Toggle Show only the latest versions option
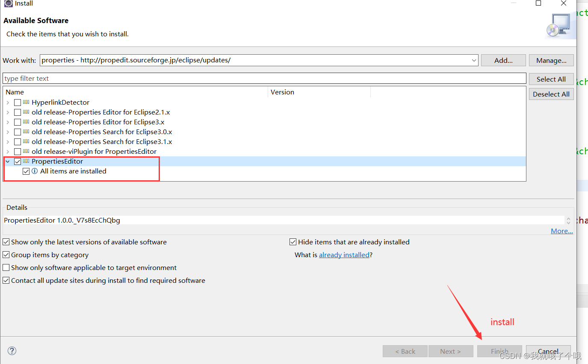Viewport: 588px width, 364px height. click(x=6, y=242)
